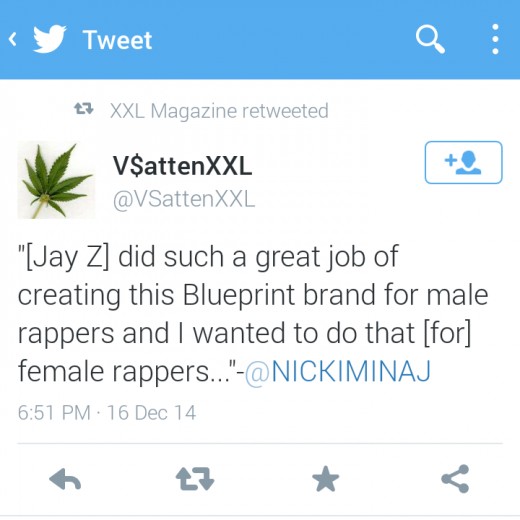
Task: Click the '[Jay Z]' text in tweet
Action: (x=63, y=257)
